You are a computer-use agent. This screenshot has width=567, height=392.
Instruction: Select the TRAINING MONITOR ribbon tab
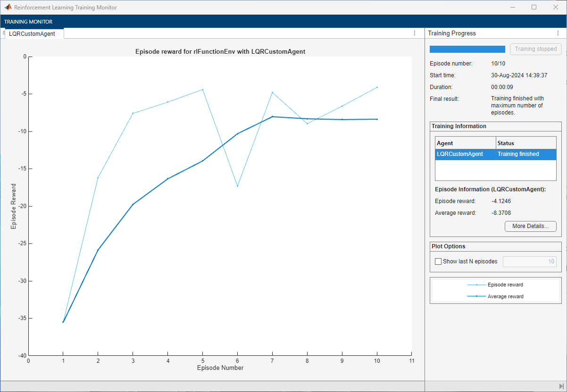click(x=28, y=22)
